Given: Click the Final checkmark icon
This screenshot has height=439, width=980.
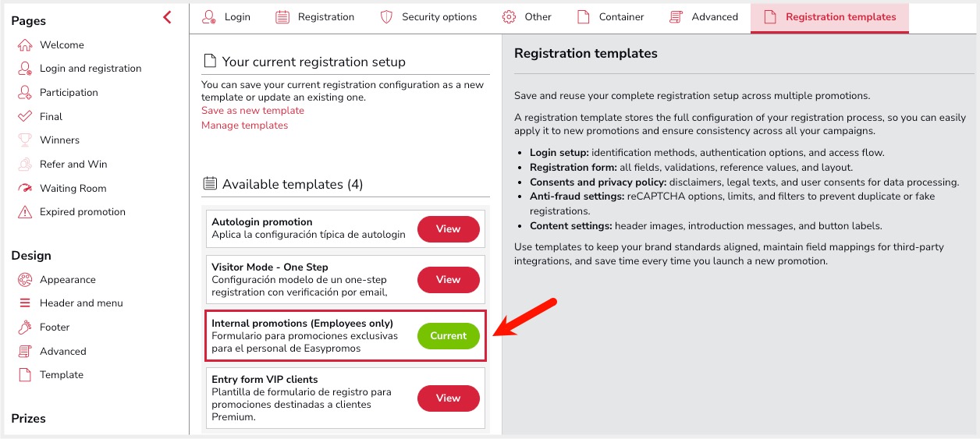Looking at the screenshot, I should (x=25, y=117).
